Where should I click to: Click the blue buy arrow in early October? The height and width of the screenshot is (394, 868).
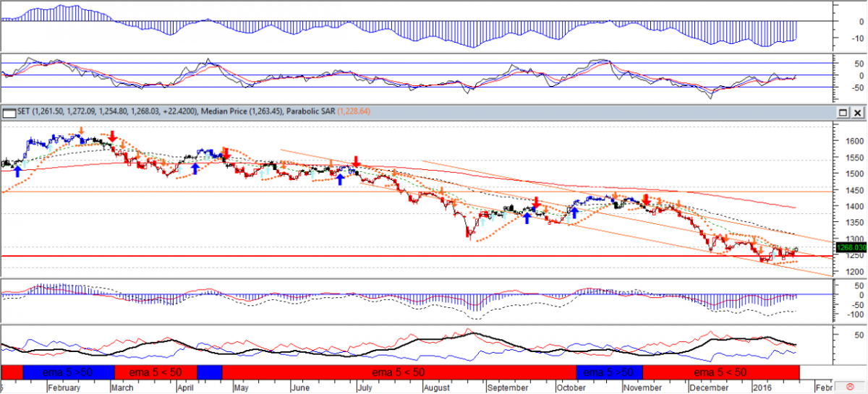click(574, 213)
